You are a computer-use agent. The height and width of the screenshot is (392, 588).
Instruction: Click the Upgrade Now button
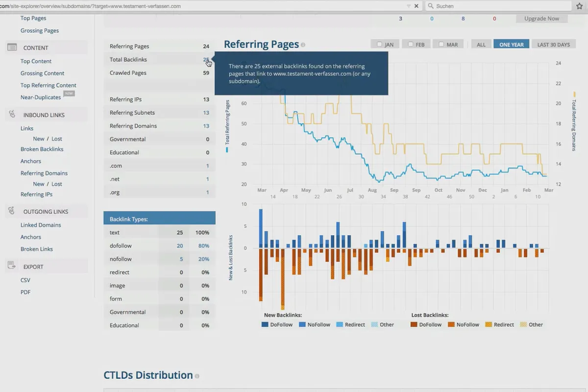(x=542, y=19)
